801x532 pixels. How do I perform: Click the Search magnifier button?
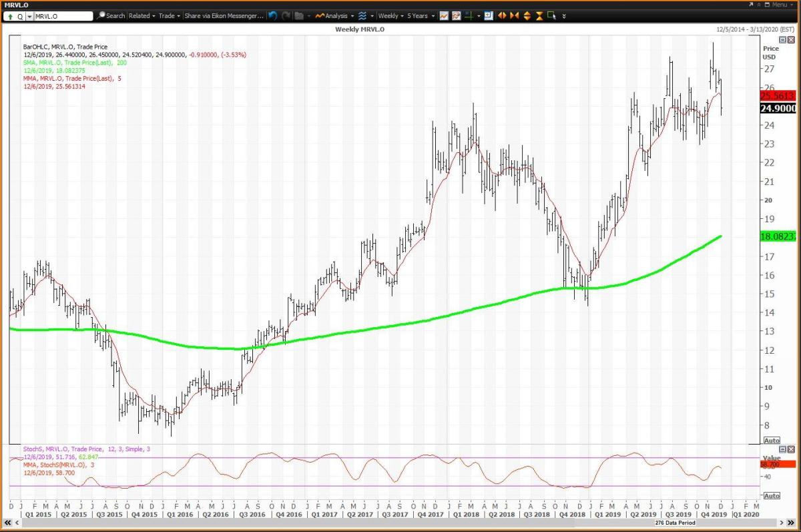click(x=111, y=15)
